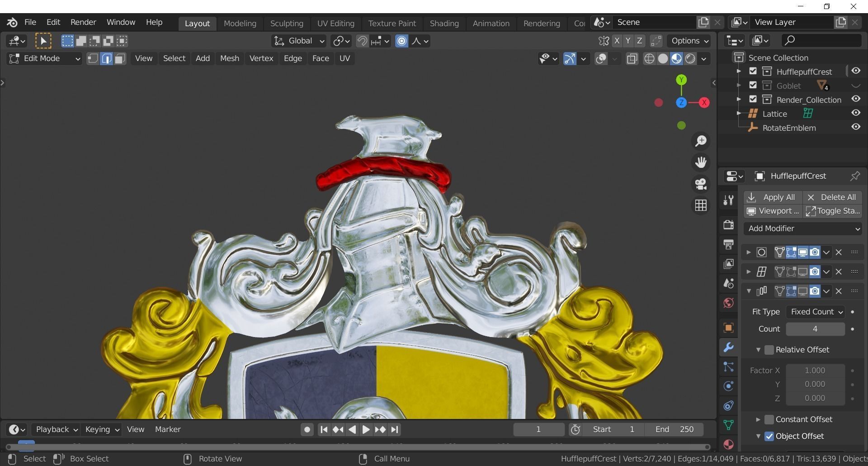The height and width of the screenshot is (466, 868).
Task: Click Viewport visibility button
Action: [773, 211]
